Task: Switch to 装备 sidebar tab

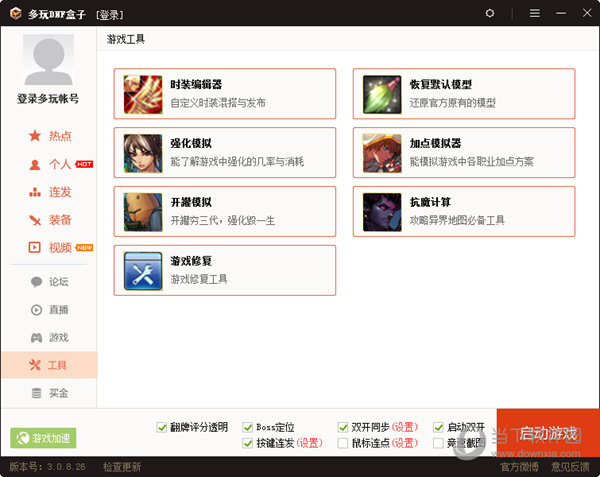Action: [x=50, y=220]
